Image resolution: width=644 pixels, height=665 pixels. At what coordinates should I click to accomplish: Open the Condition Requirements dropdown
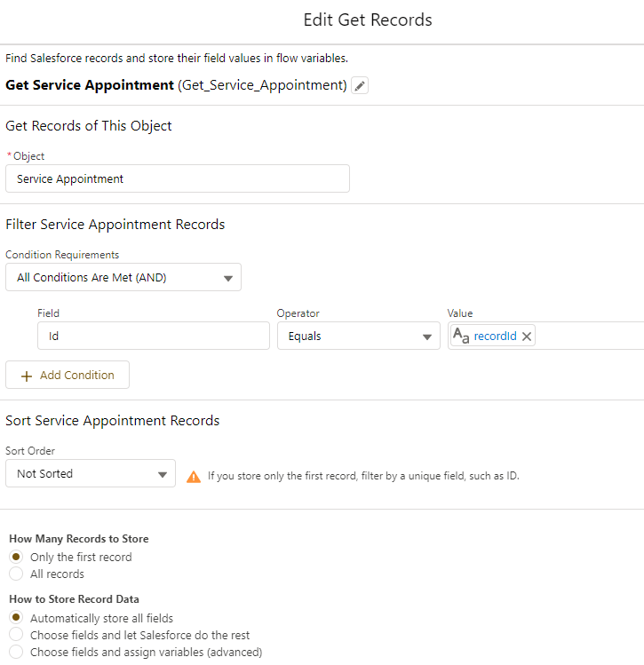click(123, 277)
